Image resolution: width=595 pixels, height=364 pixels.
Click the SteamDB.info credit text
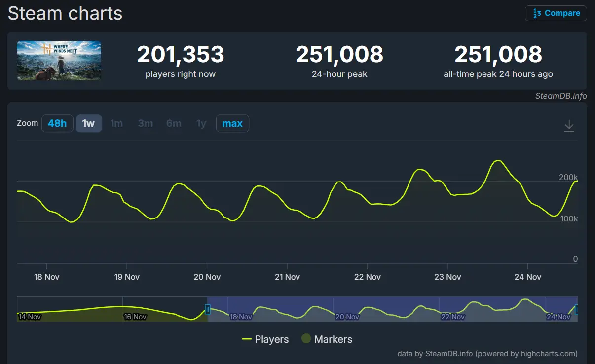coord(561,96)
